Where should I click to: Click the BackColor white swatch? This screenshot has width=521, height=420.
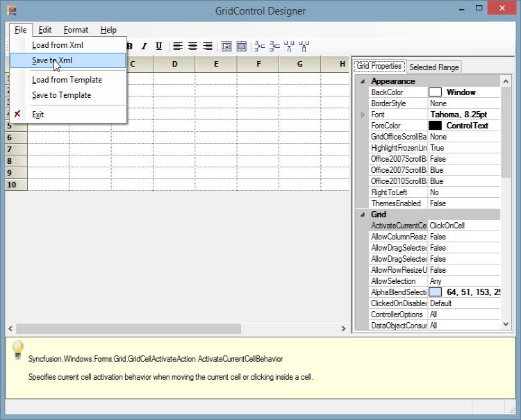(x=435, y=92)
